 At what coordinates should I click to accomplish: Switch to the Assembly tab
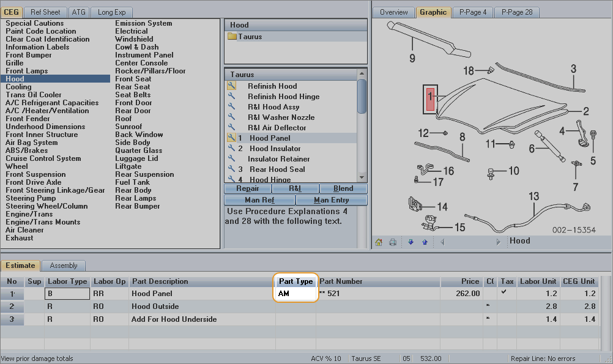click(64, 266)
